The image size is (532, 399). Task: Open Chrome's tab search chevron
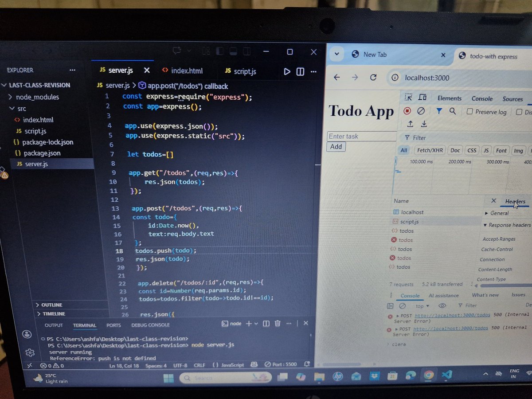click(336, 54)
